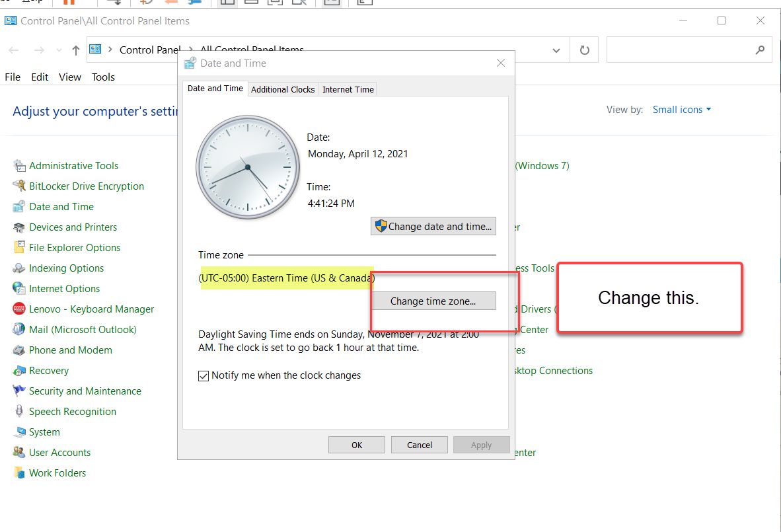
Task: Open Devices and Printers icon
Action: click(19, 227)
